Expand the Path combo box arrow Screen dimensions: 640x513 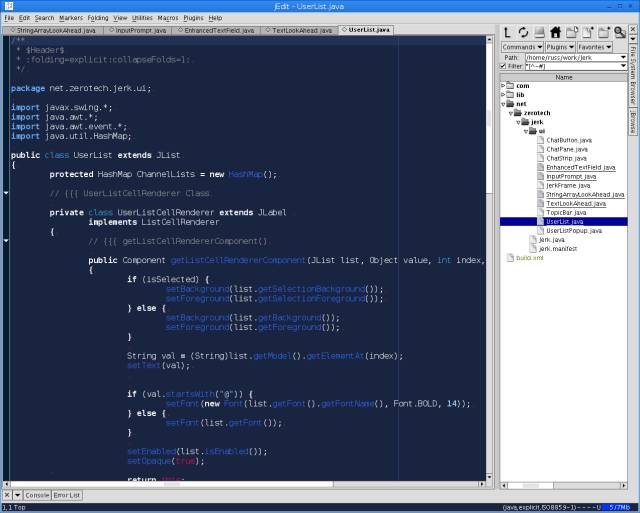click(x=621, y=57)
